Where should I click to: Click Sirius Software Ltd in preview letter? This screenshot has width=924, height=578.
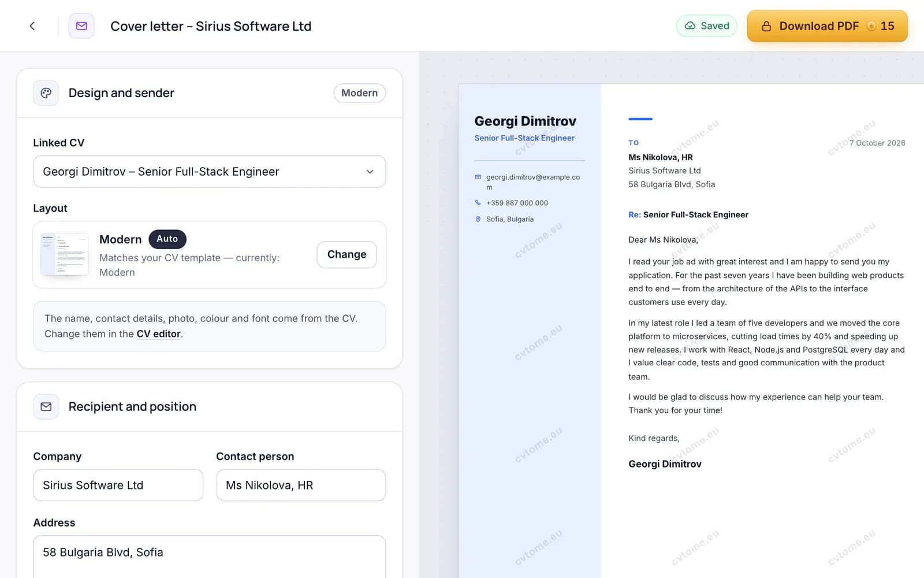(x=664, y=171)
